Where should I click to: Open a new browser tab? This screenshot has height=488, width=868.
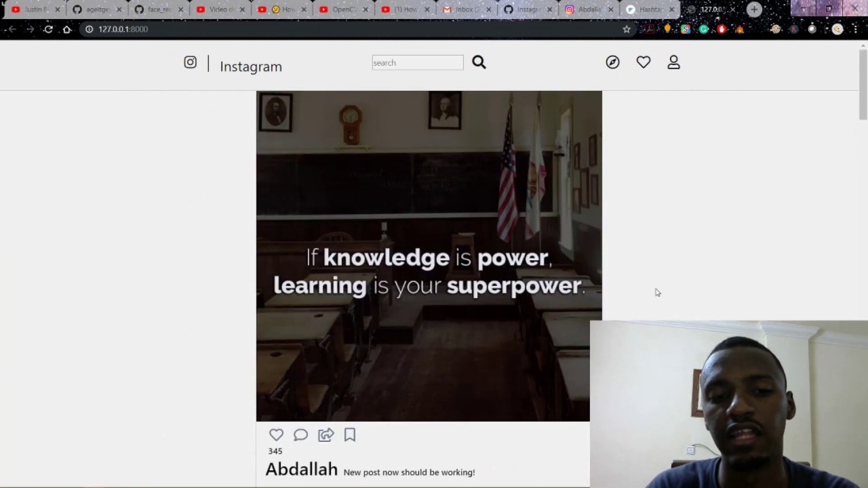click(x=754, y=9)
